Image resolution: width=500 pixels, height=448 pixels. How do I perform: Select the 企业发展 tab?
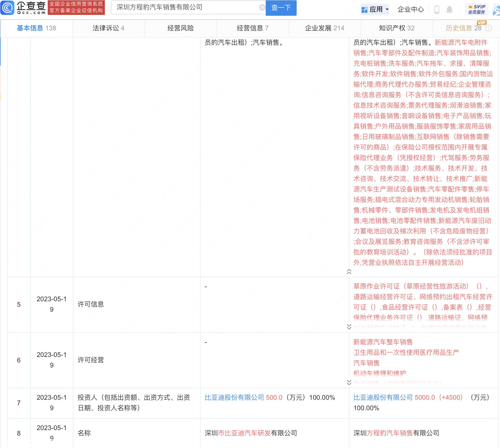[x=325, y=28]
